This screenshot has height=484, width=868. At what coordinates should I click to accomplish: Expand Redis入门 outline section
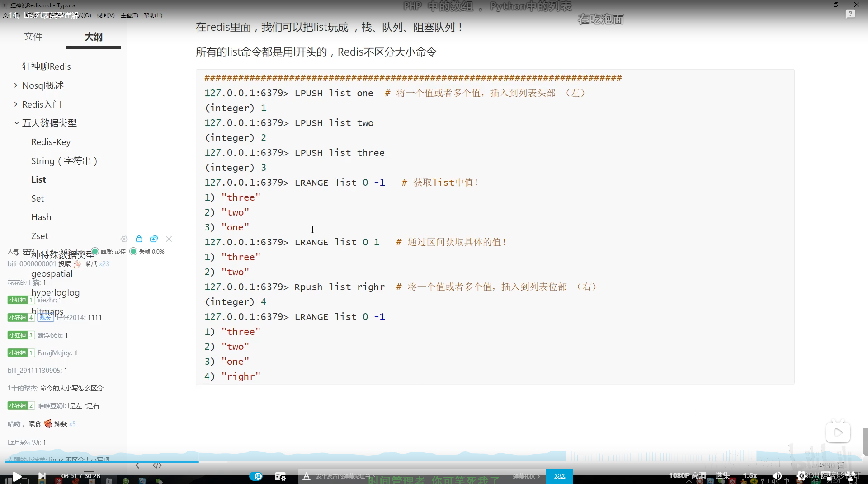pos(16,104)
